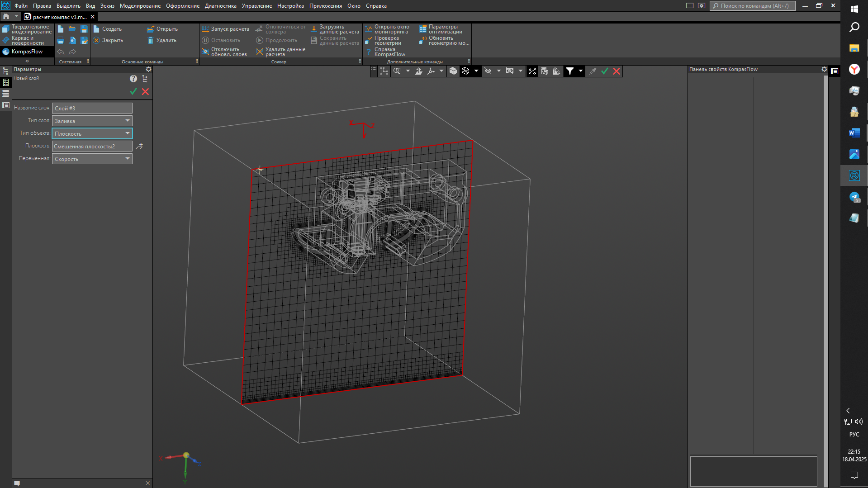
Task: Click the create new plane icon beside Плоскость
Action: click(x=139, y=146)
